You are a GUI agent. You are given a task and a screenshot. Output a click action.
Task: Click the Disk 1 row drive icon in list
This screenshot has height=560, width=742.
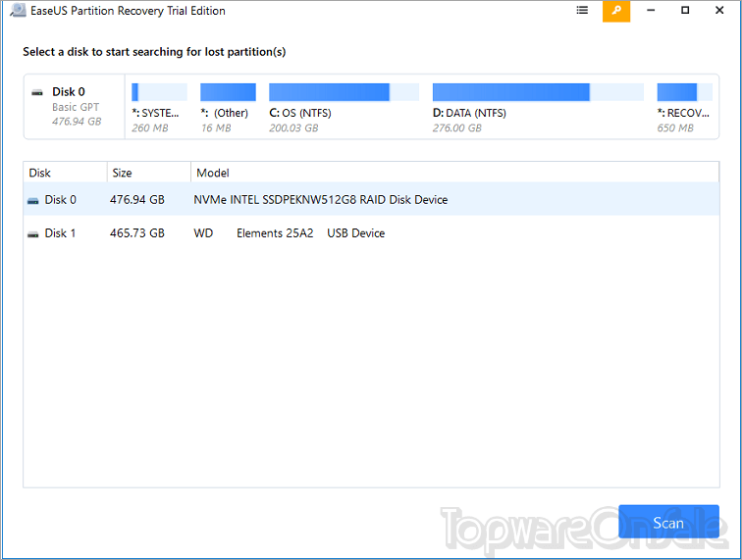pos(33,233)
